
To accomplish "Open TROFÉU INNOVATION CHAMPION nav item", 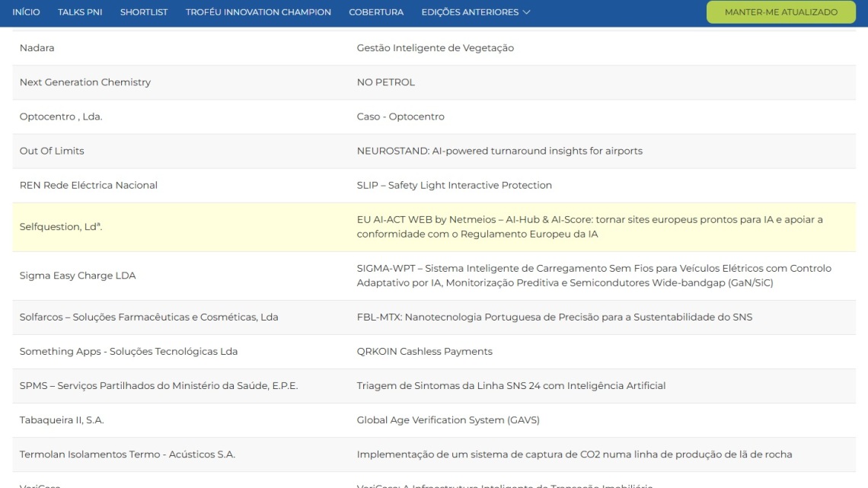I will coord(258,12).
